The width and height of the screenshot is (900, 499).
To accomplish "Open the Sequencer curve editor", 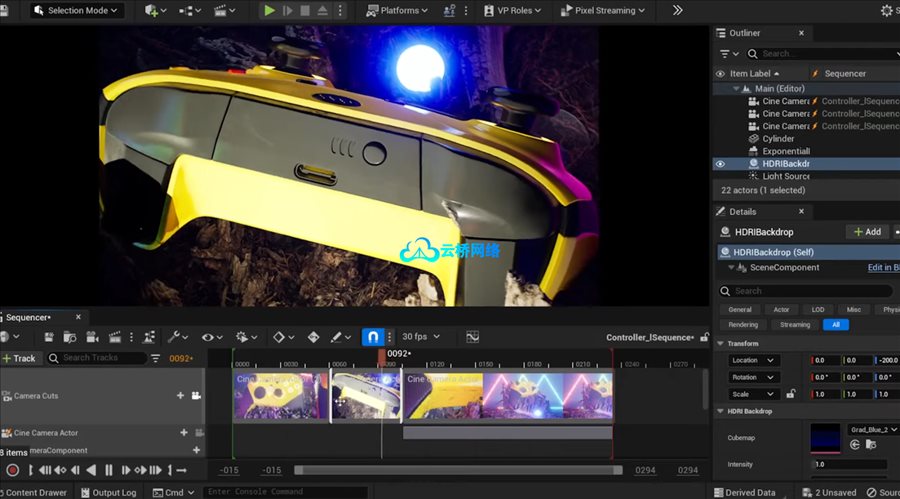I will (x=472, y=337).
